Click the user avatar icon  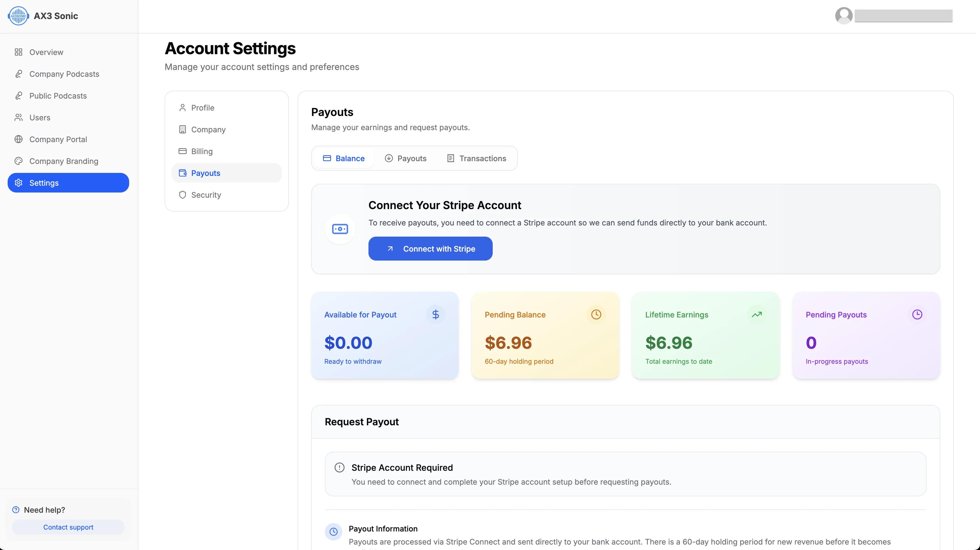(x=843, y=16)
